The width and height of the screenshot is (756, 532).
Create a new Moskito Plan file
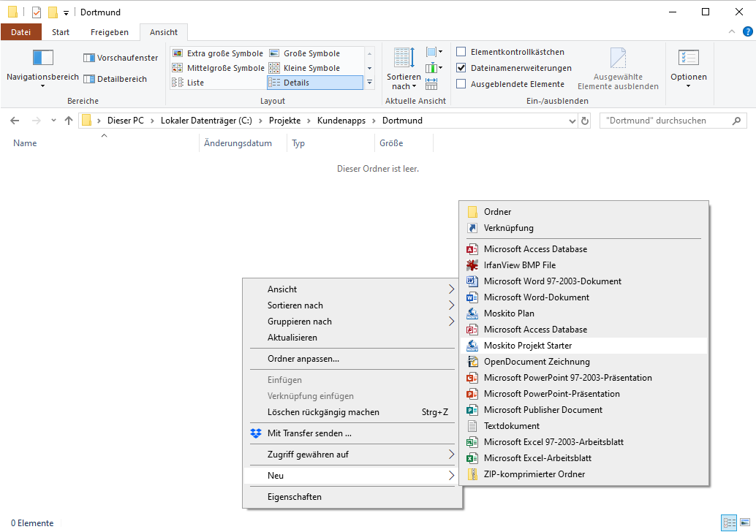pyautogui.click(x=509, y=313)
